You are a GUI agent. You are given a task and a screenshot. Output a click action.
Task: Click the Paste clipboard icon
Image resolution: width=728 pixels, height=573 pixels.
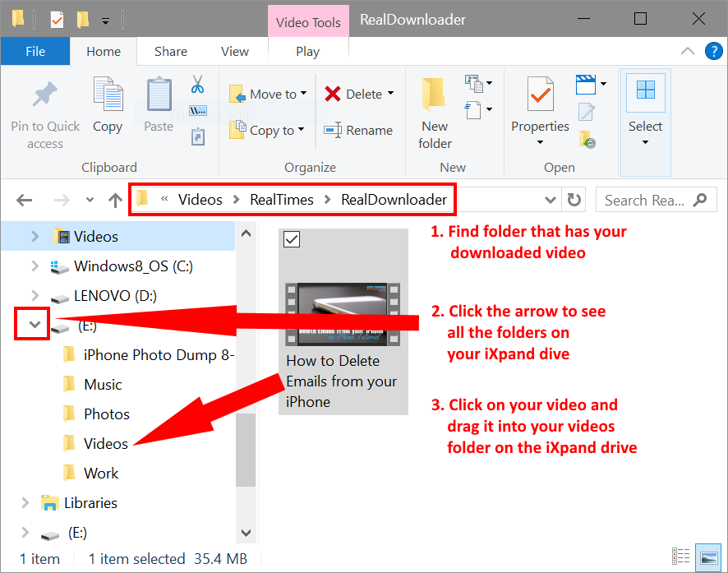click(159, 94)
